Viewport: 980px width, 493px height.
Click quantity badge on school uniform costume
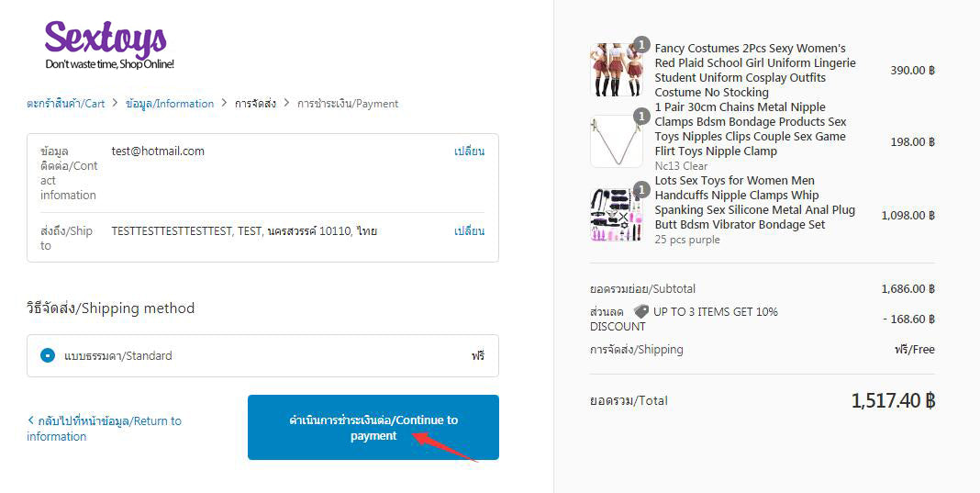[x=641, y=44]
